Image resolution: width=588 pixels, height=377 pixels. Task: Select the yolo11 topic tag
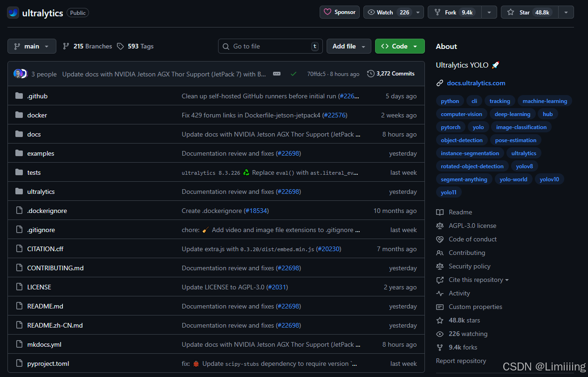pyautogui.click(x=449, y=192)
